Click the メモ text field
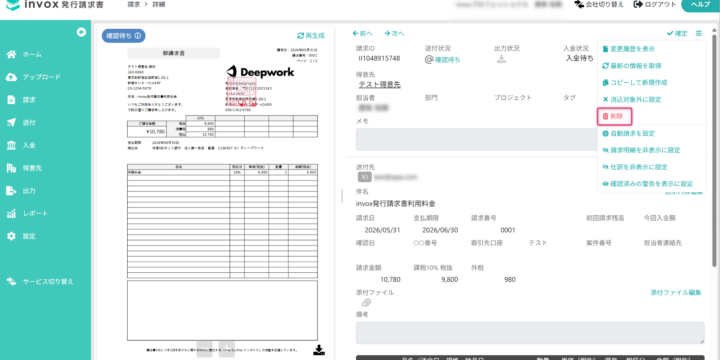Image resolution: width=720 pixels, height=360 pixels. (477, 139)
